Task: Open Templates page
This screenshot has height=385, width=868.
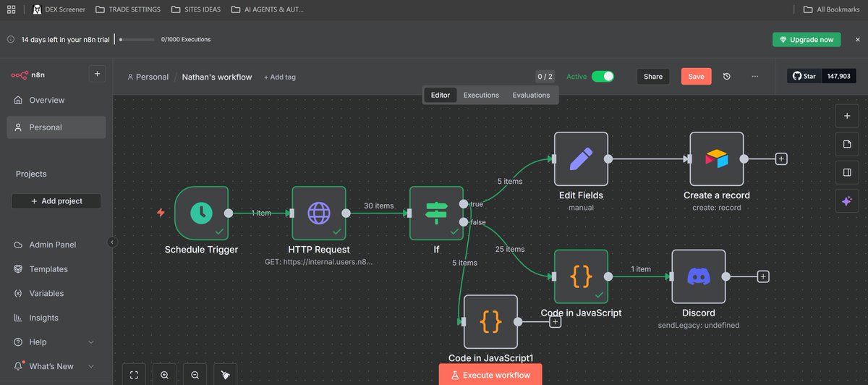Action: [56, 269]
